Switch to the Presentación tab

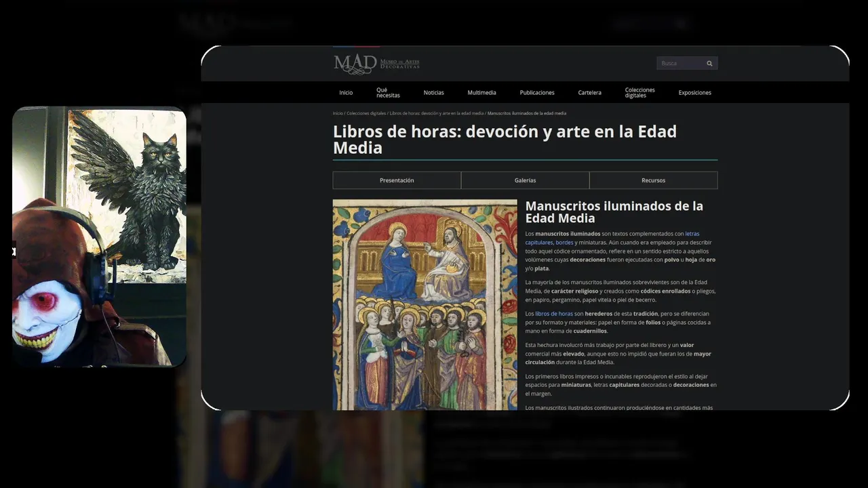pyautogui.click(x=397, y=180)
